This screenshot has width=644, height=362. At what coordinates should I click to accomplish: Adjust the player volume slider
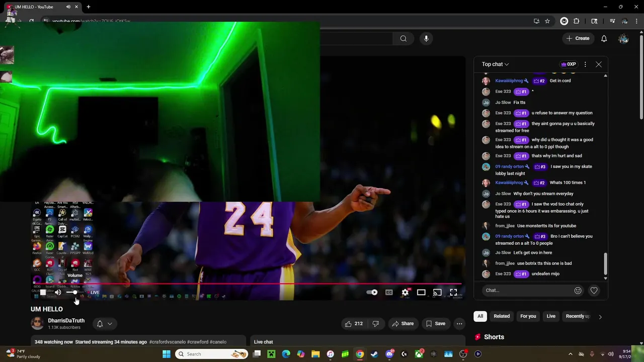tap(74, 292)
